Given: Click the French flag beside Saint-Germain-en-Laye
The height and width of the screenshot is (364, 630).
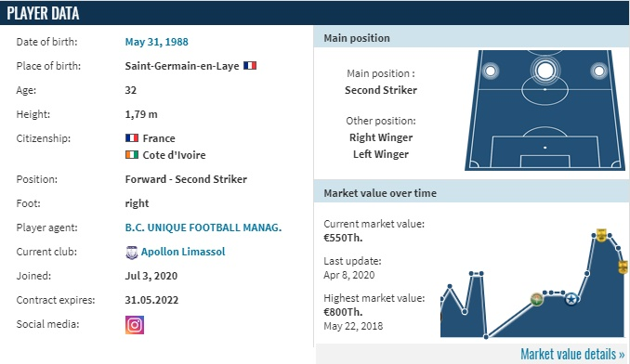Looking at the screenshot, I should [x=250, y=65].
